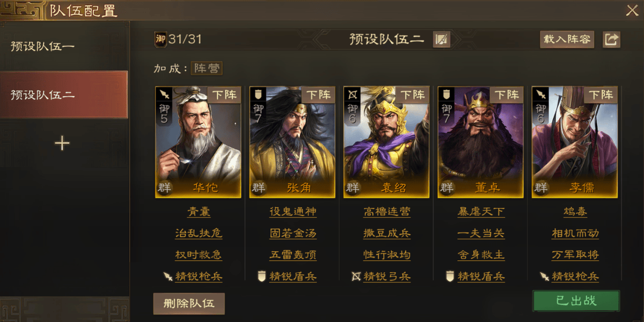This screenshot has width=644, height=322.
Task: Click the 删除队伍 button
Action: tap(189, 303)
